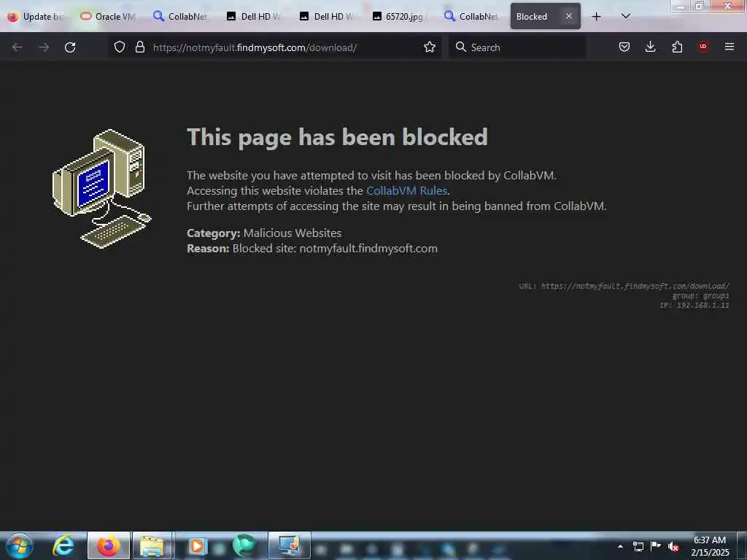Go forward with the forward arrow
The image size is (747, 560).
tap(44, 47)
